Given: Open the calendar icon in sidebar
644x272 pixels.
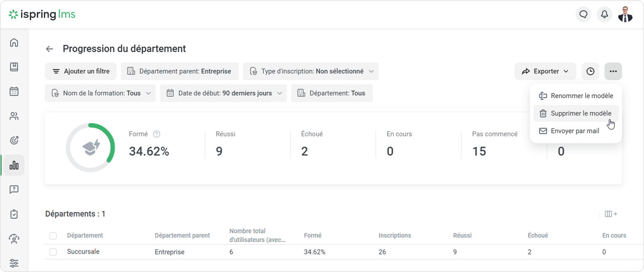Looking at the screenshot, I should tap(14, 92).
